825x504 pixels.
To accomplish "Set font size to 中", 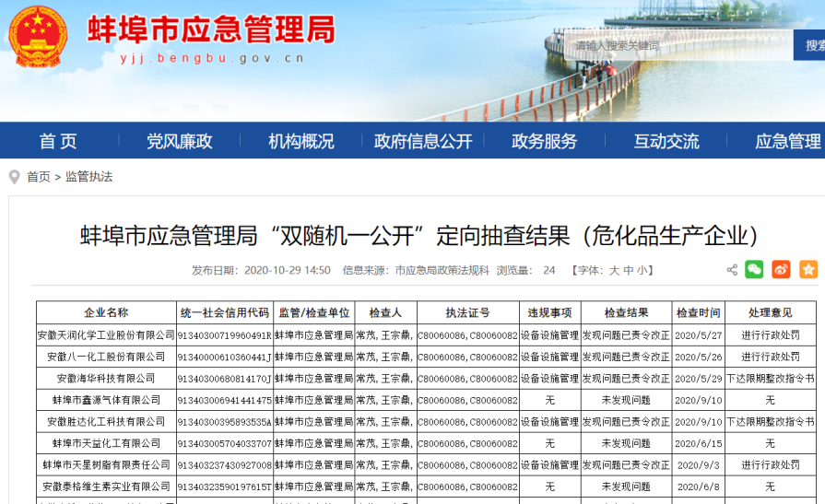I will (629, 270).
